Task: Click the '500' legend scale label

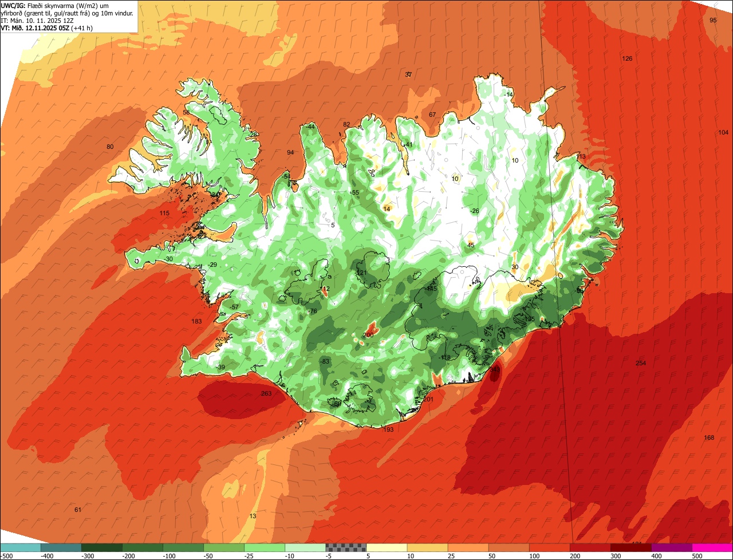Action: tap(697, 555)
